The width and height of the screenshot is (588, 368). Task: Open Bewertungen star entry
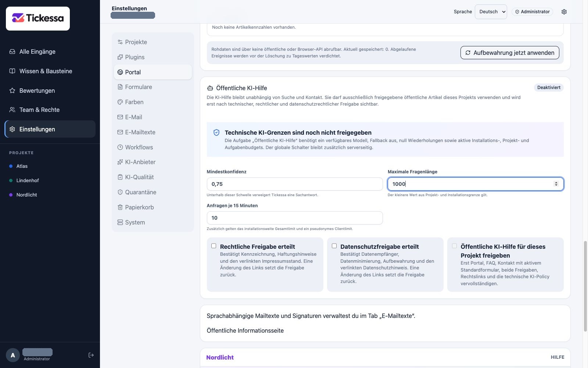pos(50,91)
